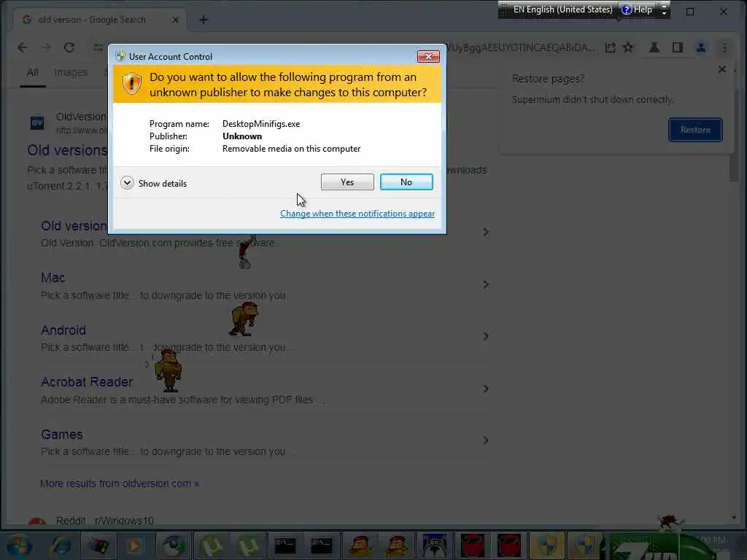747x560 pixels.
Task: Open the left UAC shield taskbar icon
Action: [546, 545]
